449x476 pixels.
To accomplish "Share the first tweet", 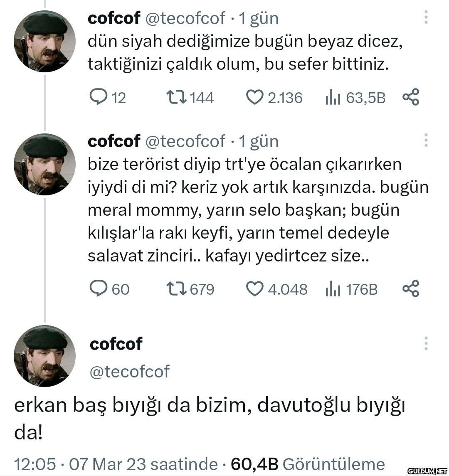I will click(x=411, y=97).
